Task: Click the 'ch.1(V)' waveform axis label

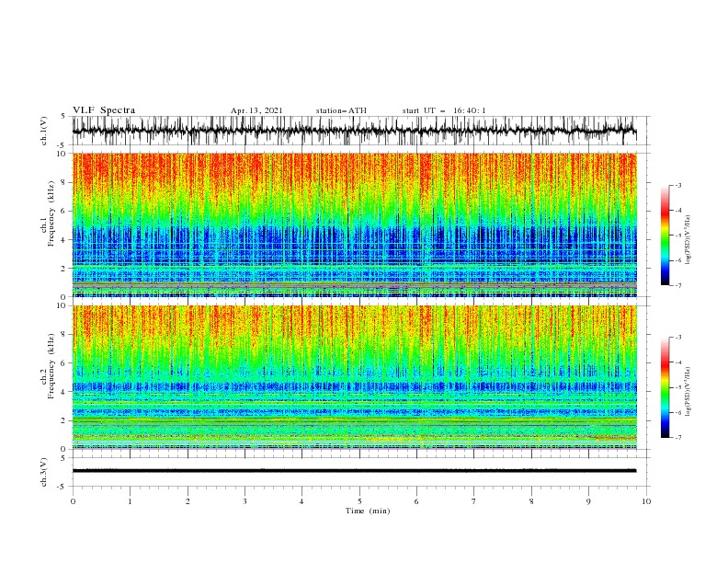Action: click(x=44, y=131)
